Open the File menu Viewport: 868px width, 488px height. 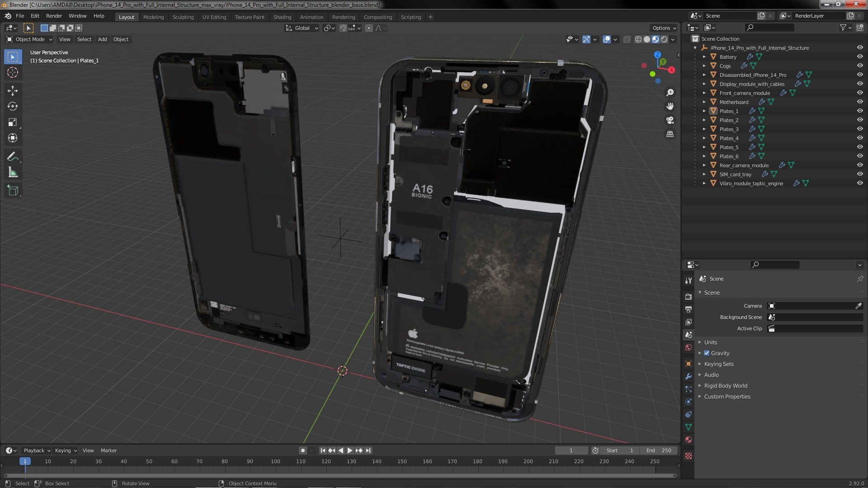[x=20, y=16]
